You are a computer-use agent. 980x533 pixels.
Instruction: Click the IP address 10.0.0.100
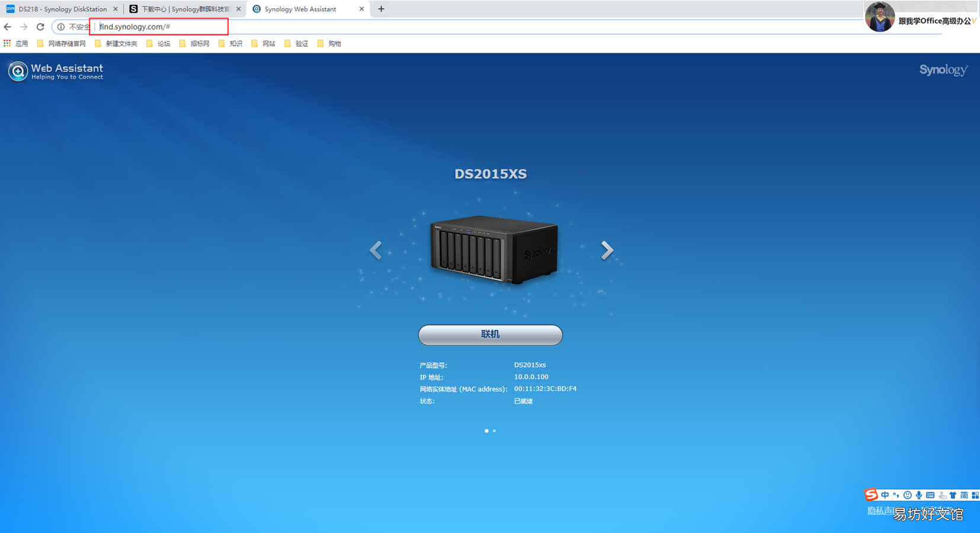click(531, 377)
